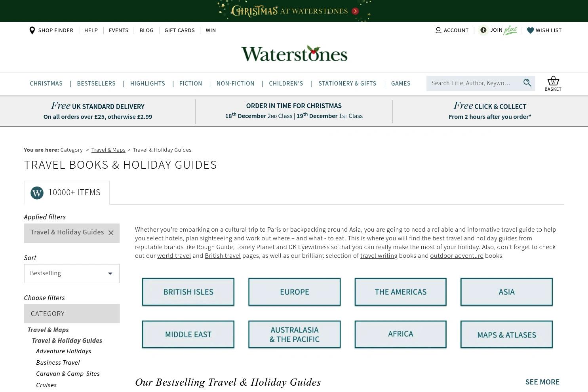Select the Business Travel category

tap(58, 363)
